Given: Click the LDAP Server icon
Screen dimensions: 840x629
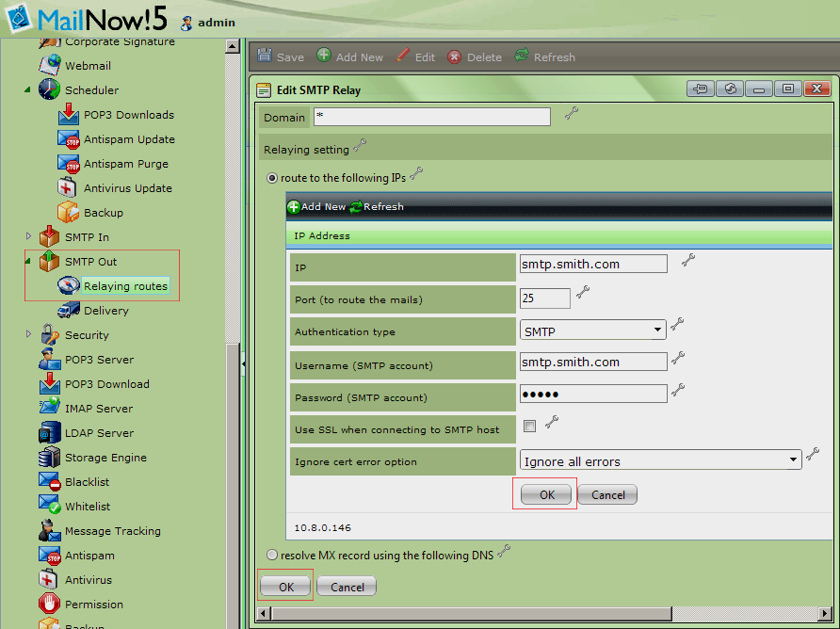Looking at the screenshot, I should pos(49,432).
